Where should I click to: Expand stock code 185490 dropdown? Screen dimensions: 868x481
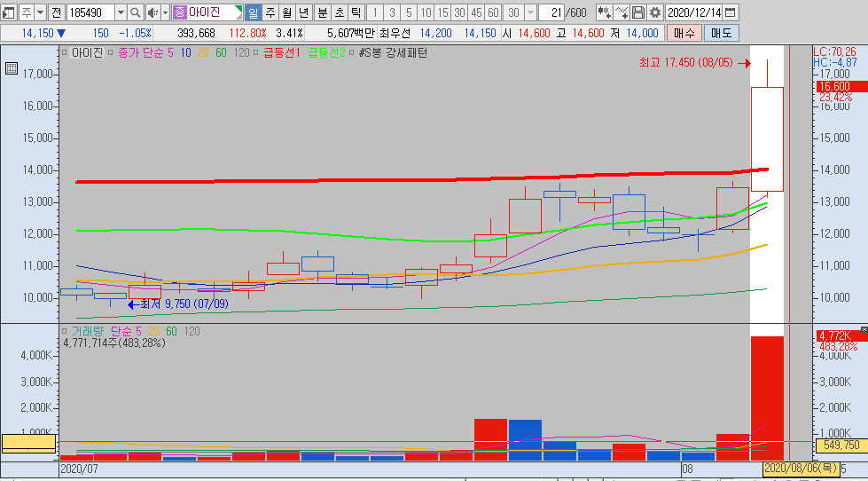point(121,12)
